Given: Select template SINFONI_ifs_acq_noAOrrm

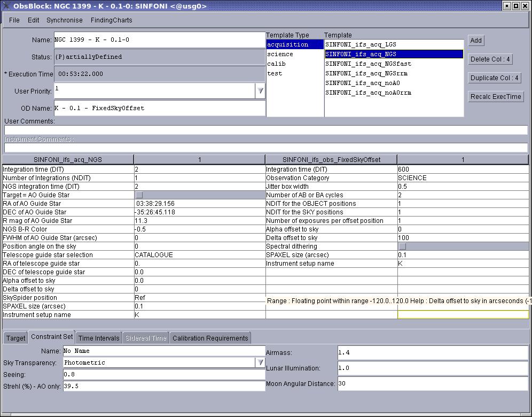Looking at the screenshot, I should click(x=394, y=92).
